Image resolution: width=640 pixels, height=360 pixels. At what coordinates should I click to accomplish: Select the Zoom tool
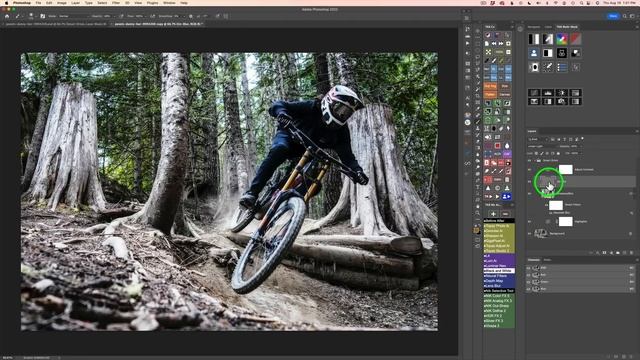477,213
